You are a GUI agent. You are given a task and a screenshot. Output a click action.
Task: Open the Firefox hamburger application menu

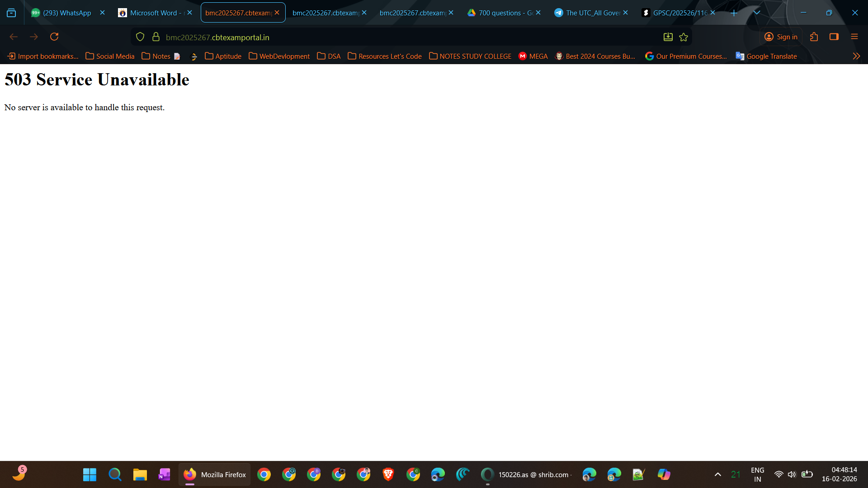pos(854,37)
